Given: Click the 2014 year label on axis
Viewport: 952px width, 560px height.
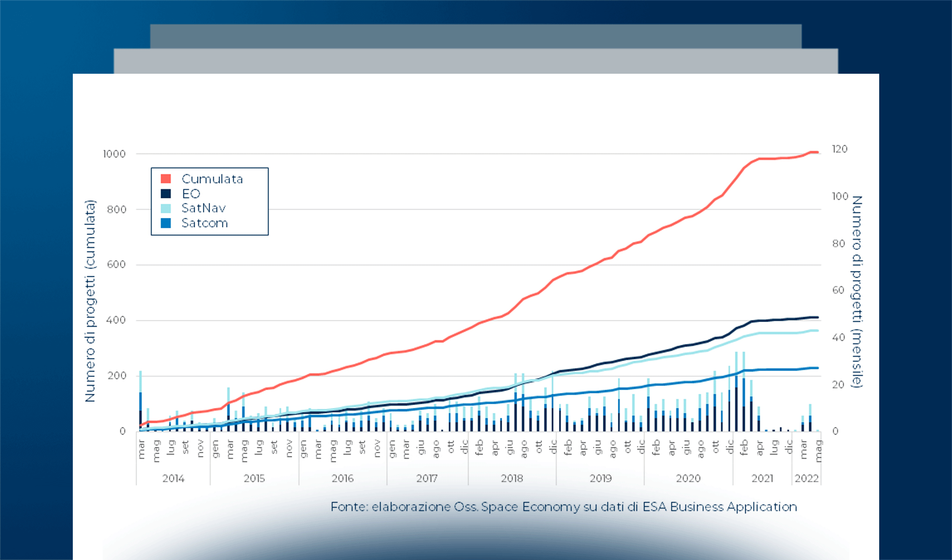Looking at the screenshot, I should [173, 478].
